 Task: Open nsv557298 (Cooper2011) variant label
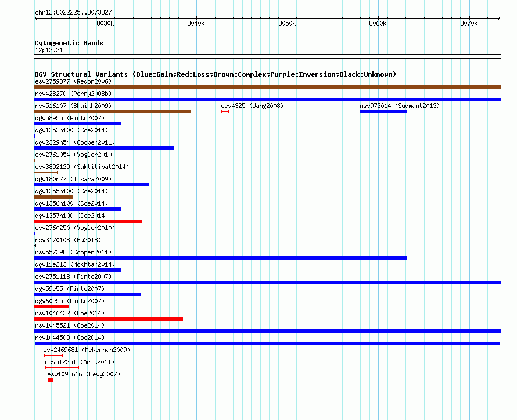[x=73, y=252]
